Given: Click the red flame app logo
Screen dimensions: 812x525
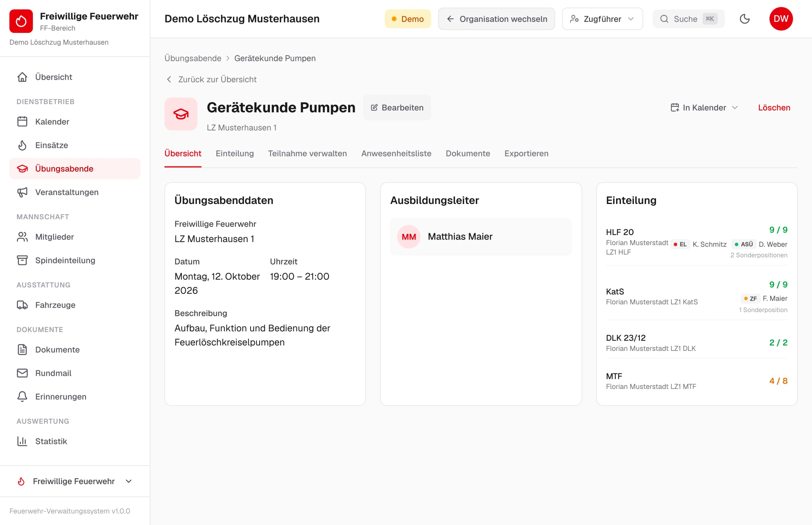Looking at the screenshot, I should pyautogui.click(x=21, y=21).
